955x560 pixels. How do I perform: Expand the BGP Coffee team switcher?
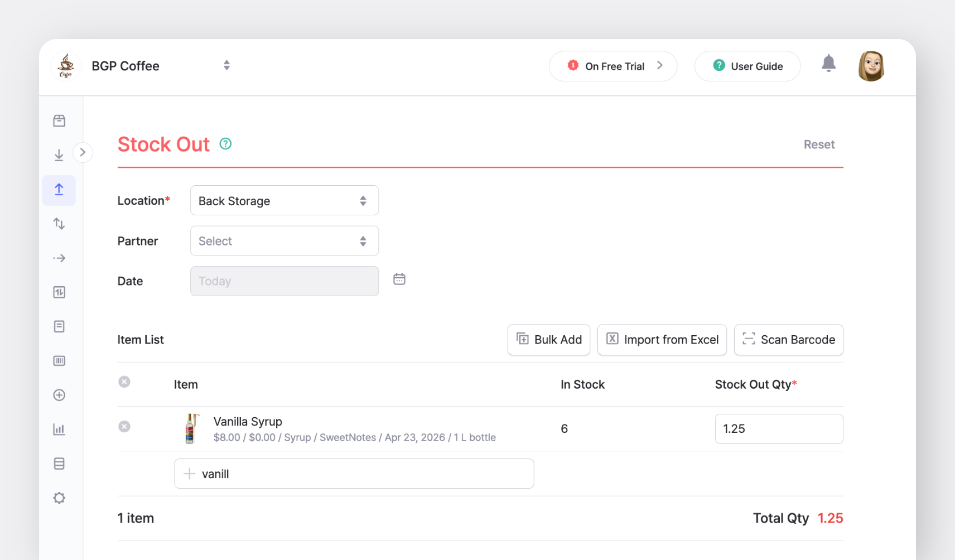[226, 65]
